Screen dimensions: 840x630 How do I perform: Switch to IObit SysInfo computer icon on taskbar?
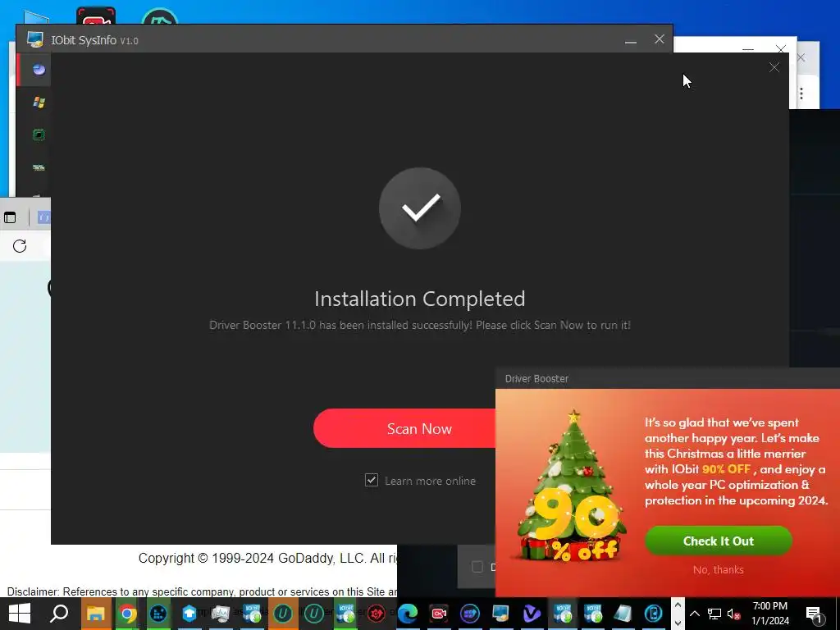501,614
